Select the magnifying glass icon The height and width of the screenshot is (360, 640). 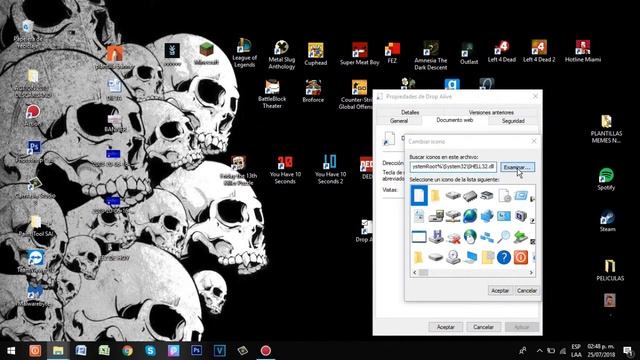(x=504, y=237)
